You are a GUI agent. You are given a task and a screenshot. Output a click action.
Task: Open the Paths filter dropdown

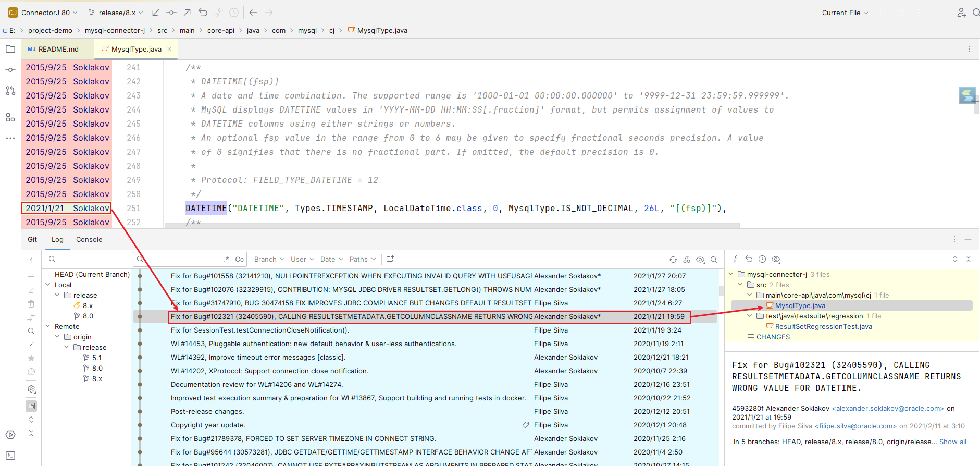tap(362, 259)
